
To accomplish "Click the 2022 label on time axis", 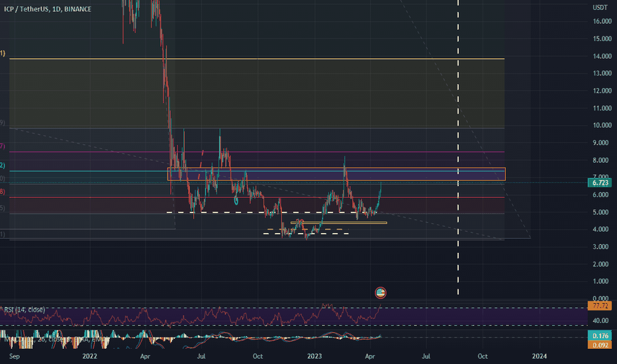I will [90, 356].
